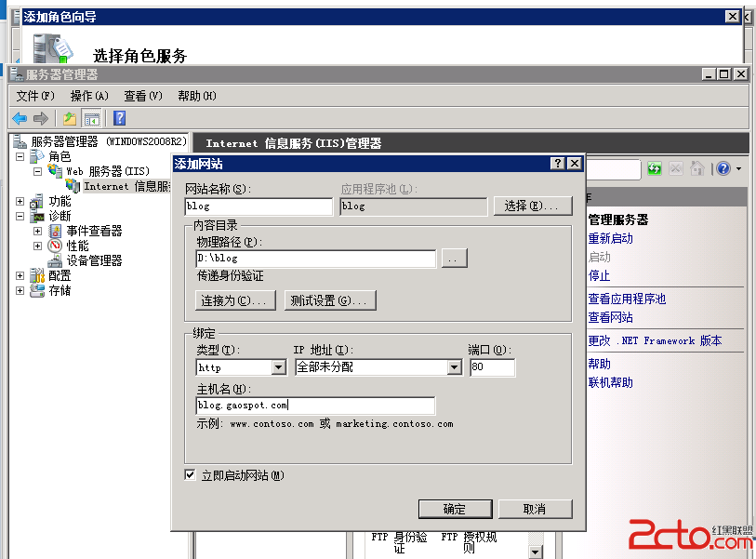Click View Sites (查看网站) link
Image resolution: width=756 pixels, height=559 pixels.
(610, 317)
